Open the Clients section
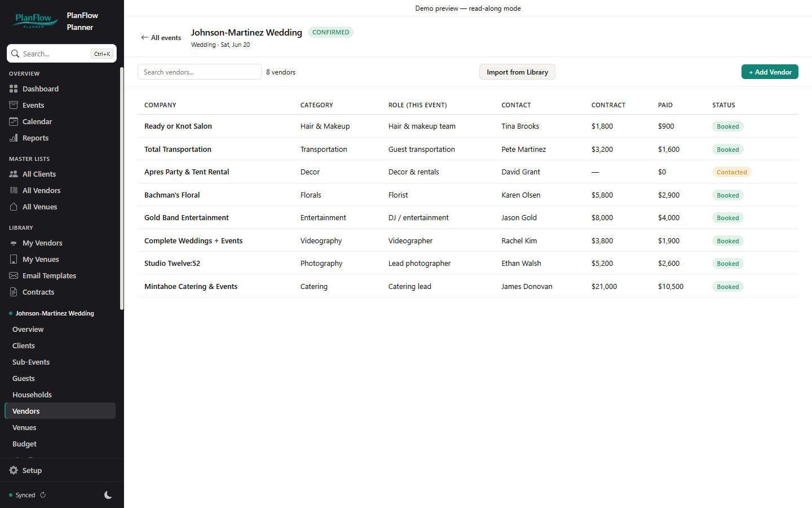This screenshot has width=812, height=508. (x=60, y=345)
